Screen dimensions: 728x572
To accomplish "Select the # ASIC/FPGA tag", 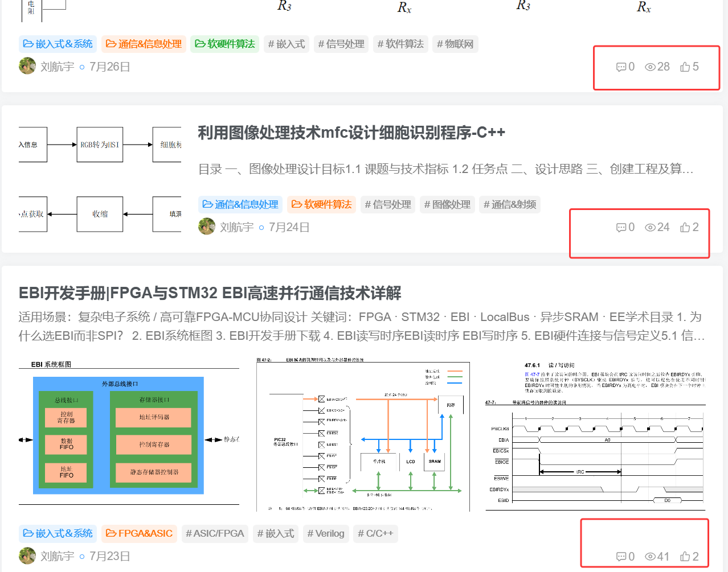I will click(x=215, y=533).
